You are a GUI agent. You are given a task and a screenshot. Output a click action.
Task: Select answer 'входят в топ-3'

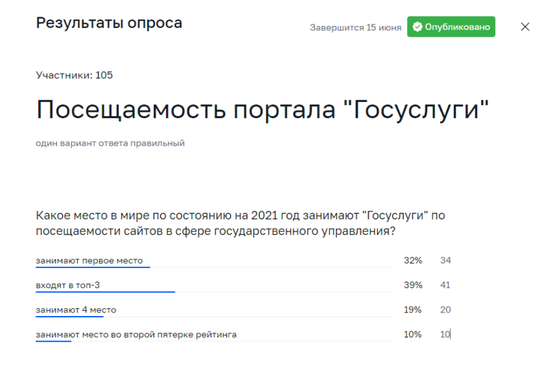tap(68, 285)
